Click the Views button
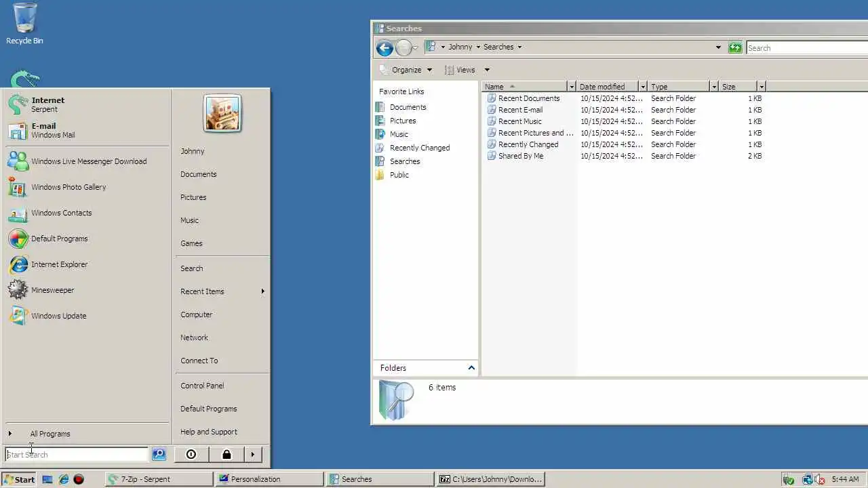This screenshot has height=488, width=868. (460, 70)
